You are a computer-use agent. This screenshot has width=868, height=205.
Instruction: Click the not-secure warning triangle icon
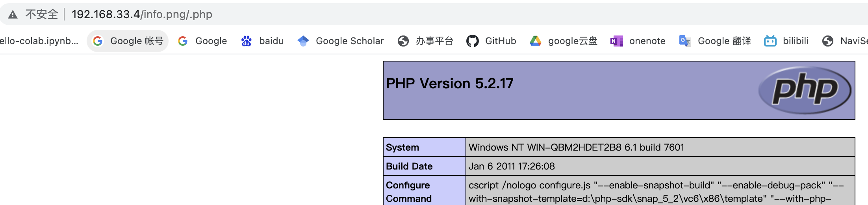click(13, 15)
